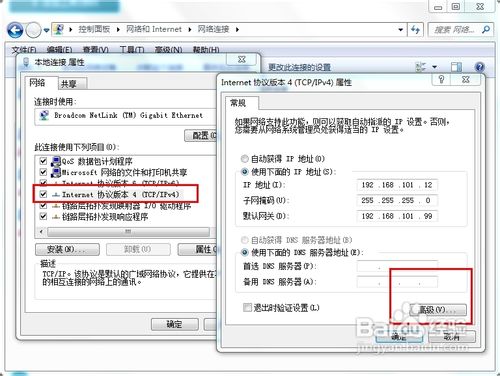Open the 工具(T) menu

(x=132, y=50)
